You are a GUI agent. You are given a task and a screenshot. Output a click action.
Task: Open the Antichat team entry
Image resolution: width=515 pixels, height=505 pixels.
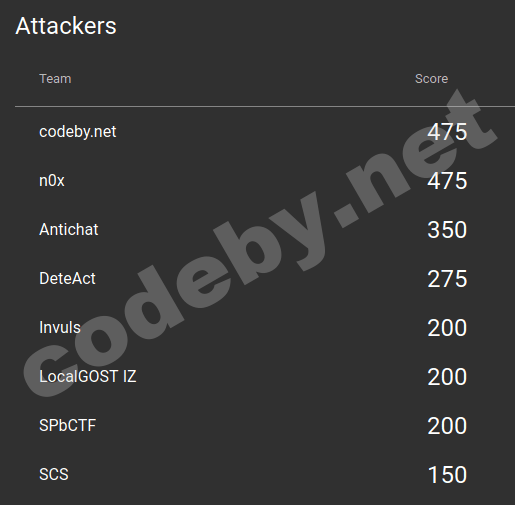point(68,230)
